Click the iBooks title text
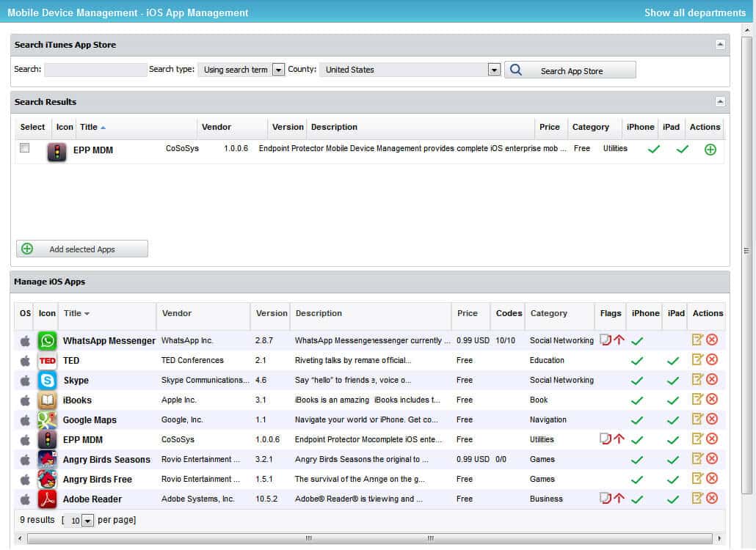 click(x=77, y=400)
